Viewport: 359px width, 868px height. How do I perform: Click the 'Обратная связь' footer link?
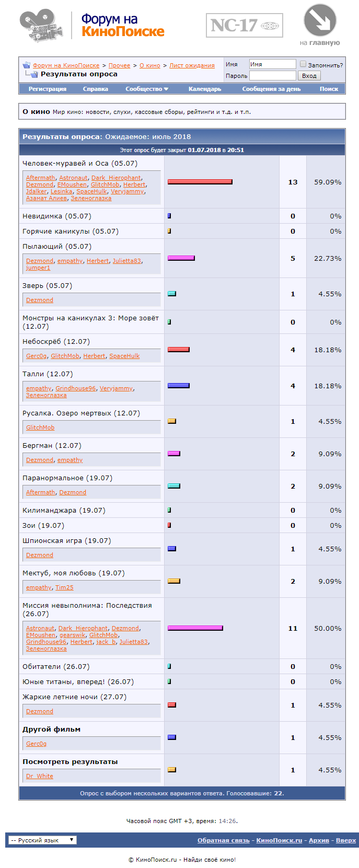coord(223,840)
